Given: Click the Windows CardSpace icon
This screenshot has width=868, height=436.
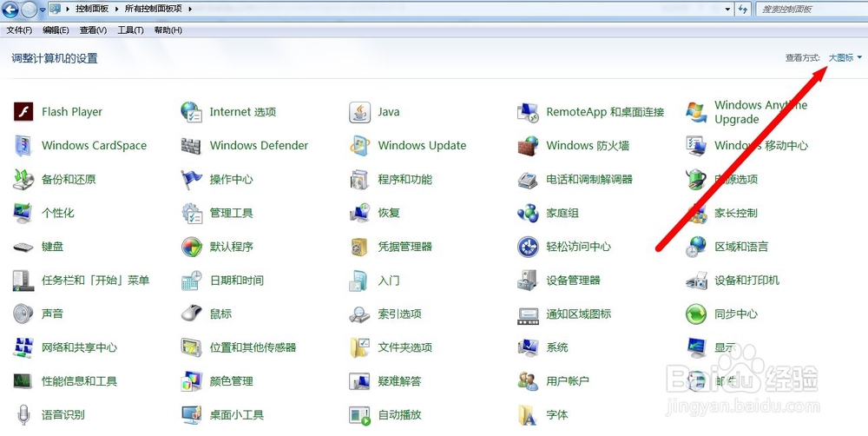Looking at the screenshot, I should tap(23, 146).
